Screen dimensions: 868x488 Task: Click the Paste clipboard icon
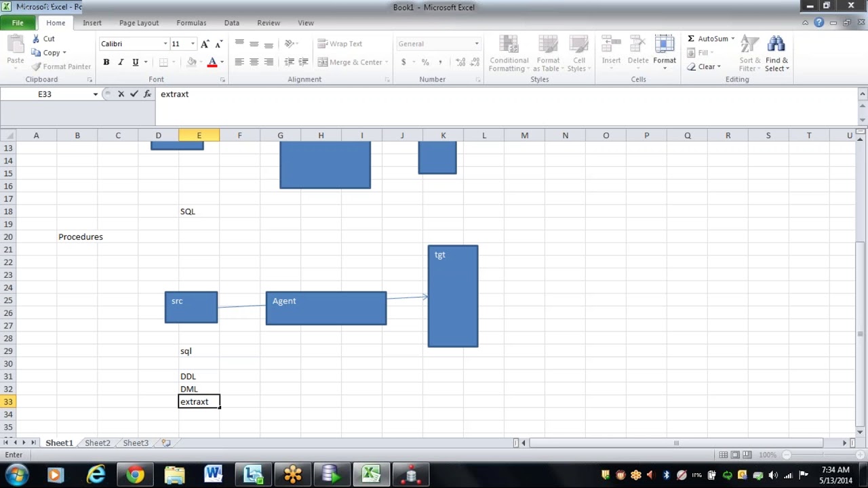click(x=16, y=46)
